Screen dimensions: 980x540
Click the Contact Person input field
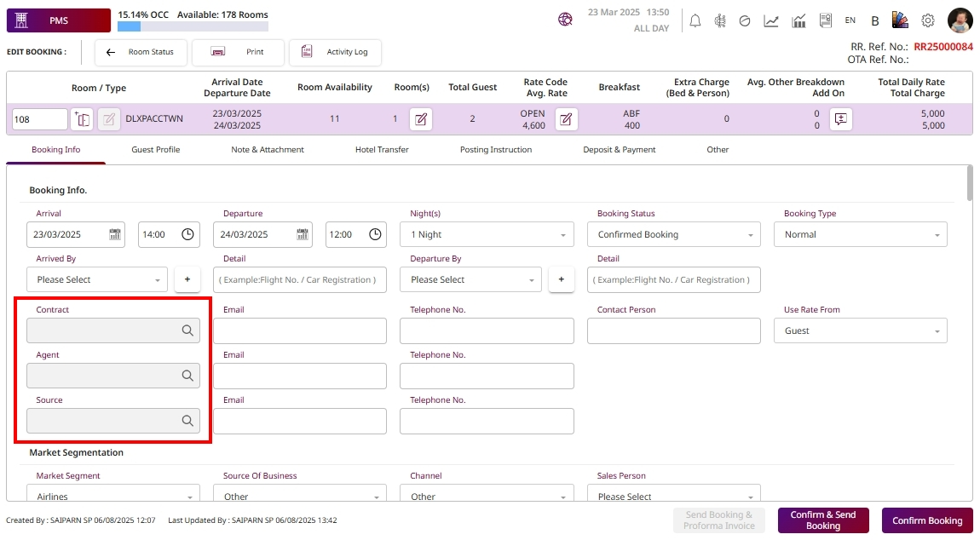[x=673, y=330]
